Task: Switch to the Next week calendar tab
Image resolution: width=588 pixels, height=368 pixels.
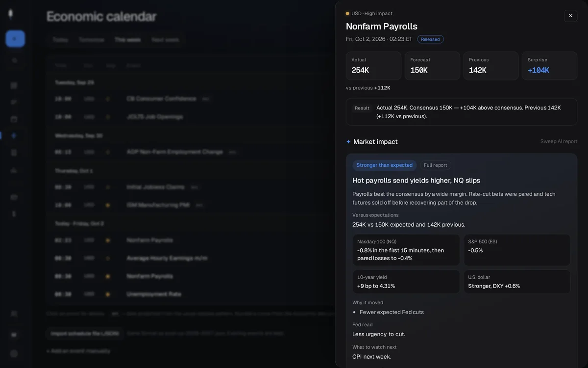Action: pos(165,40)
